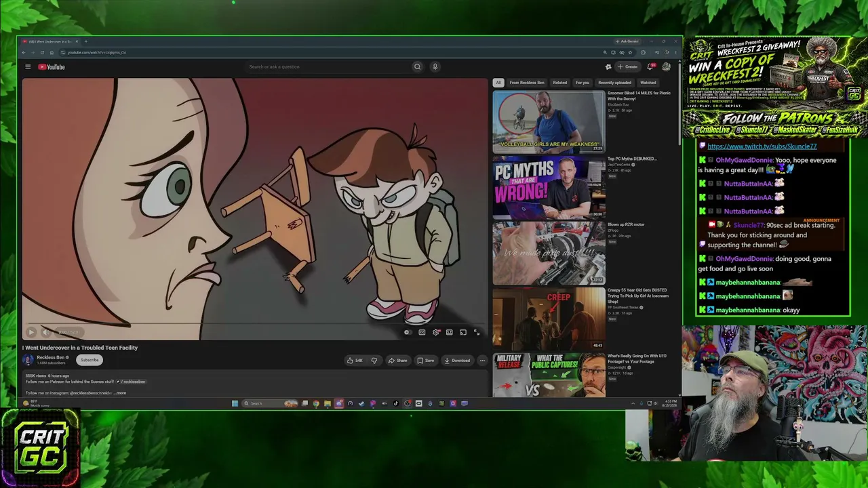The width and height of the screenshot is (868, 488).
Task: Open more actions menu beside Download
Action: click(x=482, y=361)
